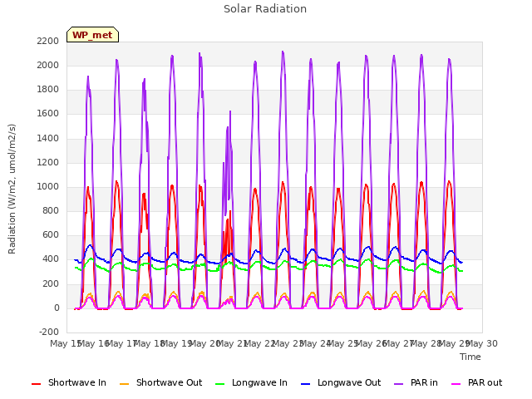The image size is (532, 399).
Task: Click the Shortwave In legend label
Action: point(77,382)
